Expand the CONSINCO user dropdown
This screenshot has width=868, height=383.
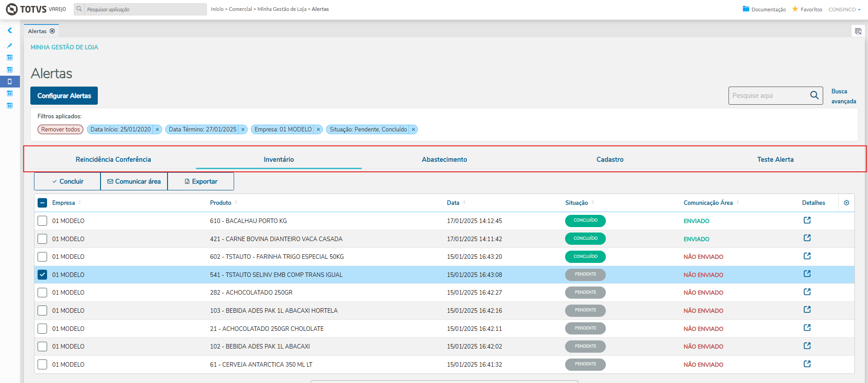click(844, 10)
